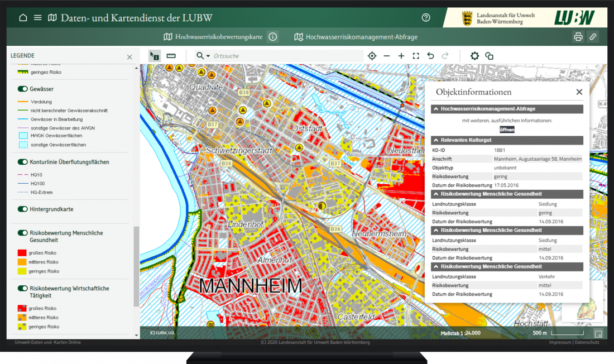The width and height of the screenshot is (614, 364).
Task: Click the undo arrow icon
Action: pyautogui.click(x=429, y=56)
